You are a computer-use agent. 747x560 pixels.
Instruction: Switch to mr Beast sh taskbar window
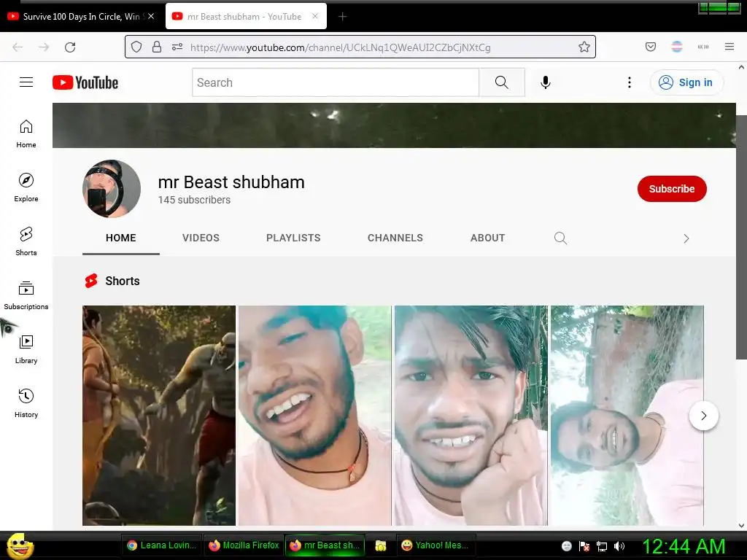click(325, 545)
